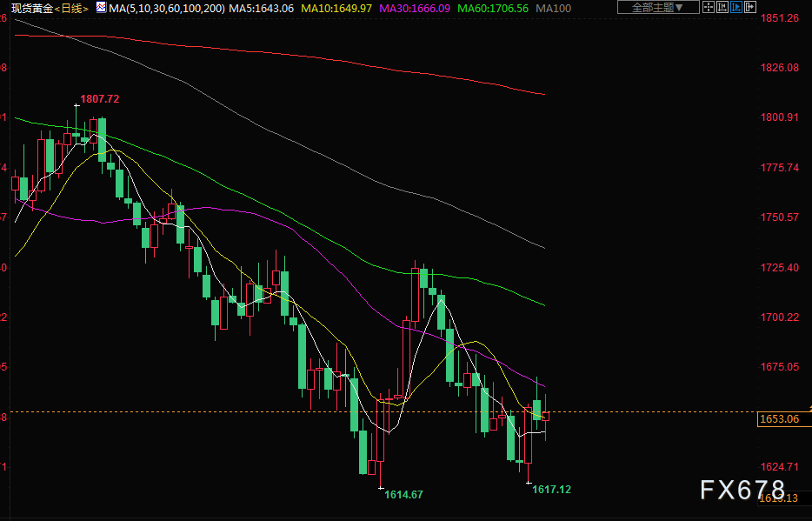
Task: Click the crosshair cursor icon
Action: click(x=709, y=7)
